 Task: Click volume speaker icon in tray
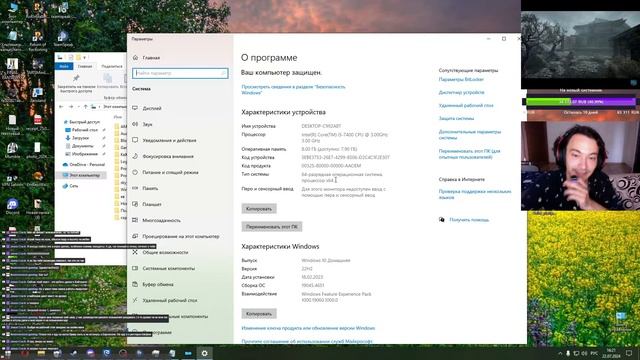(x=585, y=353)
